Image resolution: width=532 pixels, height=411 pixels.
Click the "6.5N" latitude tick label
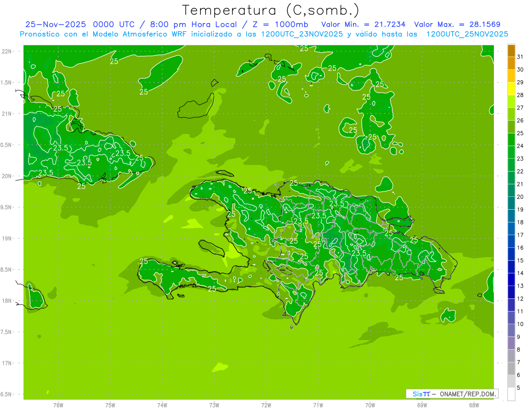click(6, 395)
